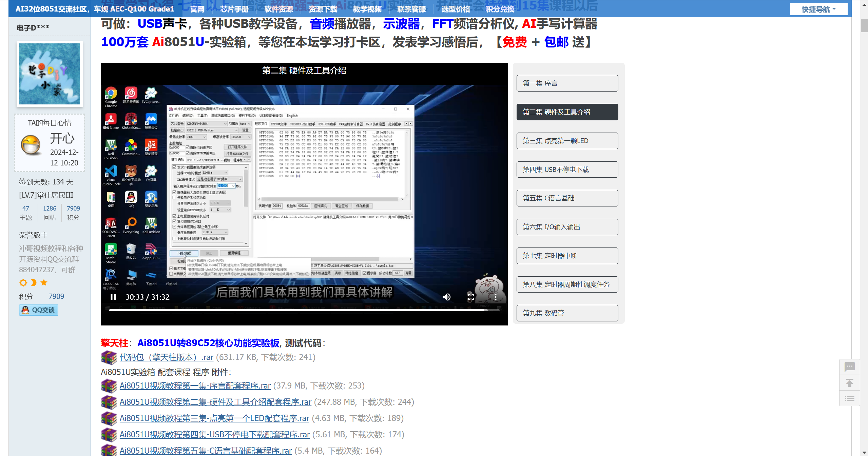Enter fullscreen mode in the video player
This screenshot has height=456, width=868.
[471, 297]
